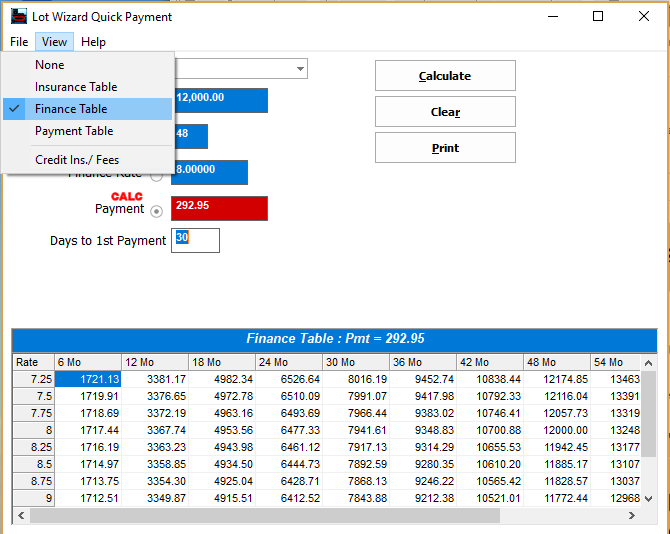Image resolution: width=670 pixels, height=534 pixels.
Task: Click the 36 Mo column header
Action: pos(423,362)
